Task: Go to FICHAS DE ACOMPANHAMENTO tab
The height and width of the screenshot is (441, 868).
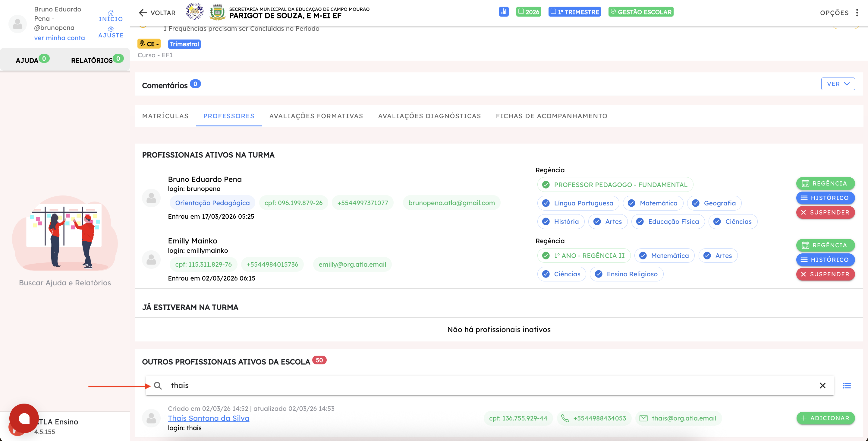Action: click(552, 116)
